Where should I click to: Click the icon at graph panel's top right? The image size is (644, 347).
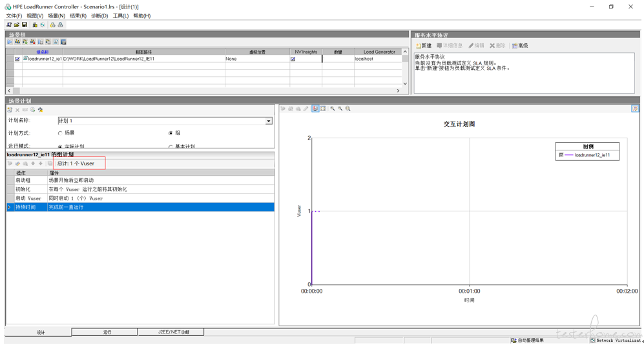pos(635,109)
